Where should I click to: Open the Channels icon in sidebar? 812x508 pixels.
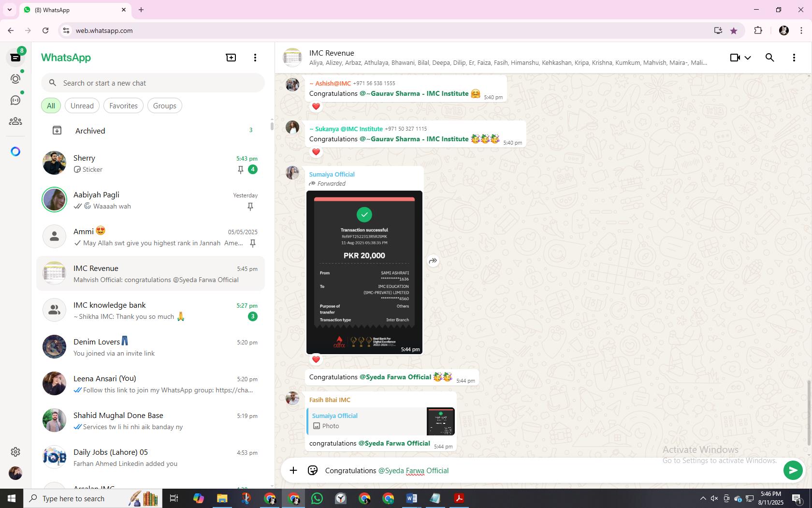(15, 100)
